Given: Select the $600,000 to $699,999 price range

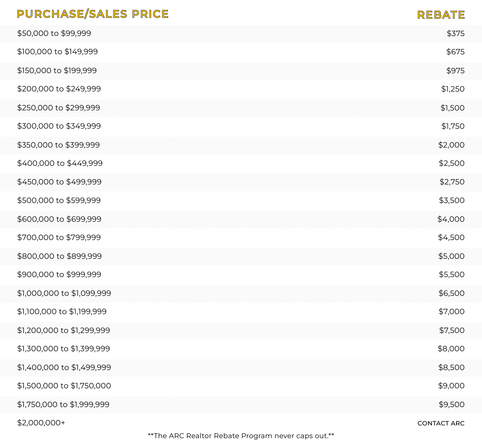Looking at the screenshot, I should 59,219.
